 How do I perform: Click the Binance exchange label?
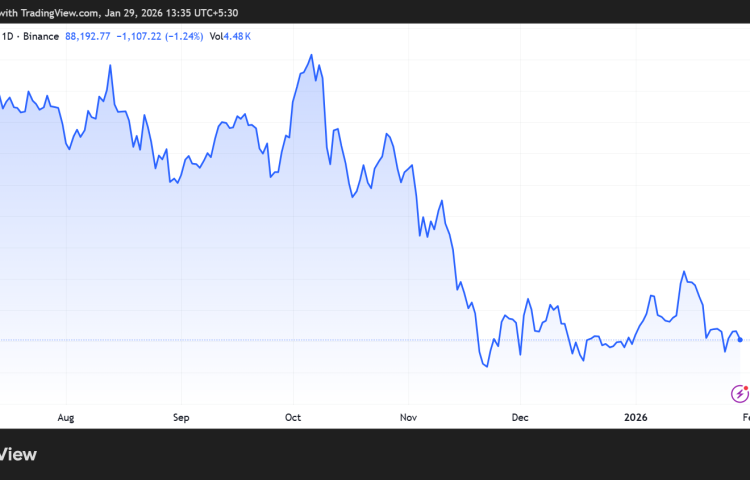[40, 36]
